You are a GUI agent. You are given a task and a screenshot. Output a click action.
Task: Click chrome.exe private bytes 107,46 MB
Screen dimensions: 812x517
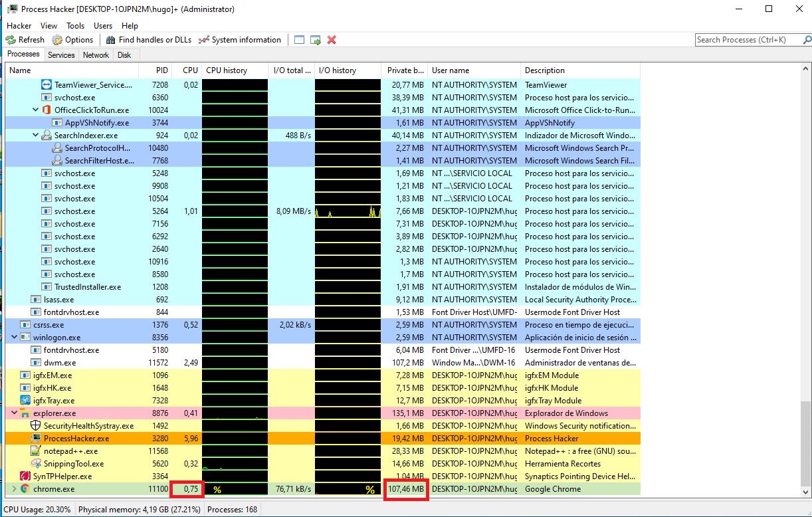405,489
